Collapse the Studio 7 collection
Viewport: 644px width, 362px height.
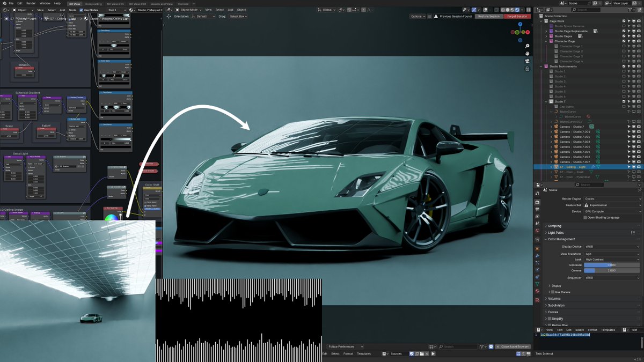coord(546,101)
